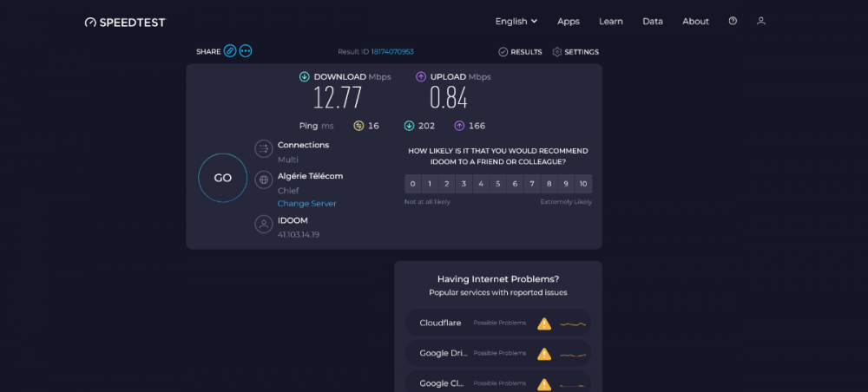
Task: Click the help question mark icon
Action: tap(733, 21)
